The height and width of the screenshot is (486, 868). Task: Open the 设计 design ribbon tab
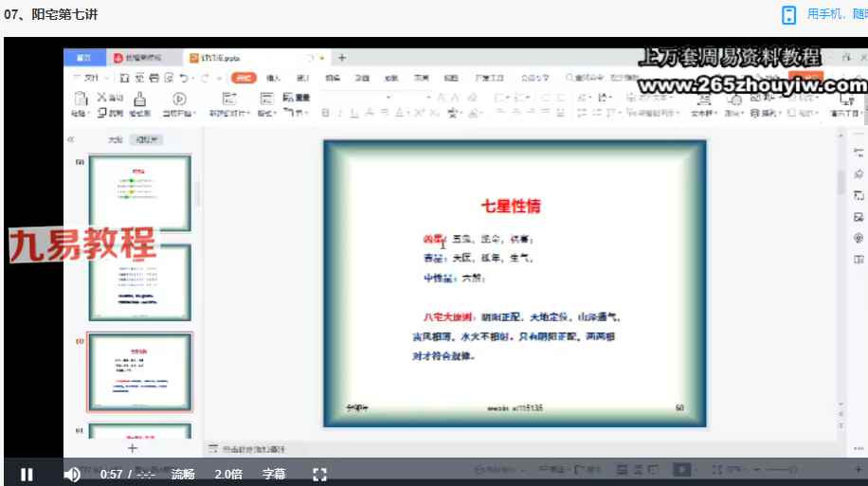pos(303,78)
